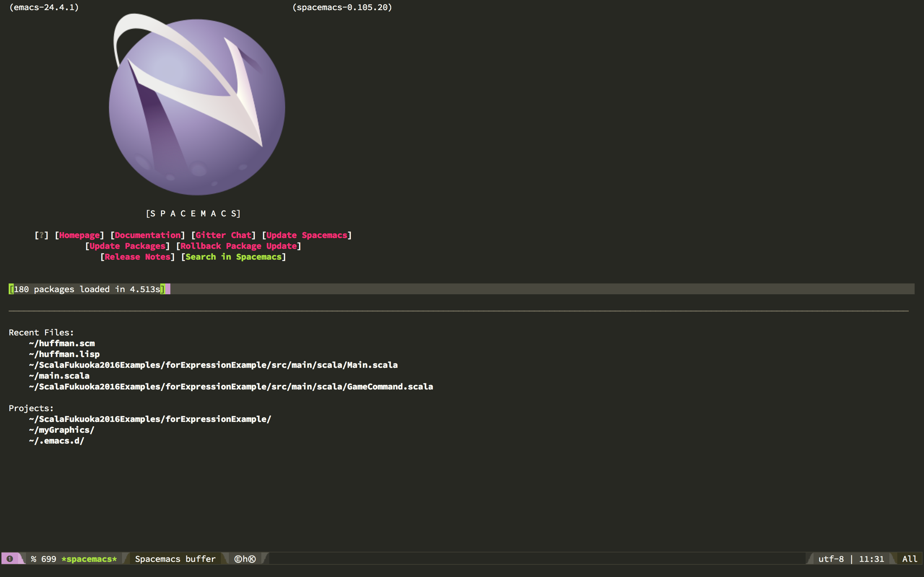Image resolution: width=924 pixels, height=577 pixels.
Task: Expand the .emacs.d project folder
Action: pyautogui.click(x=56, y=440)
